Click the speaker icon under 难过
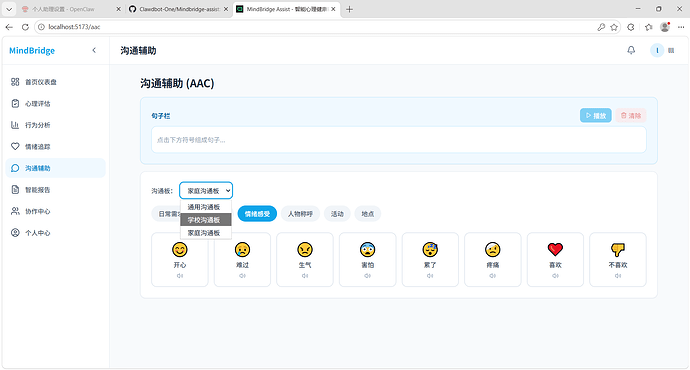 [x=242, y=276]
